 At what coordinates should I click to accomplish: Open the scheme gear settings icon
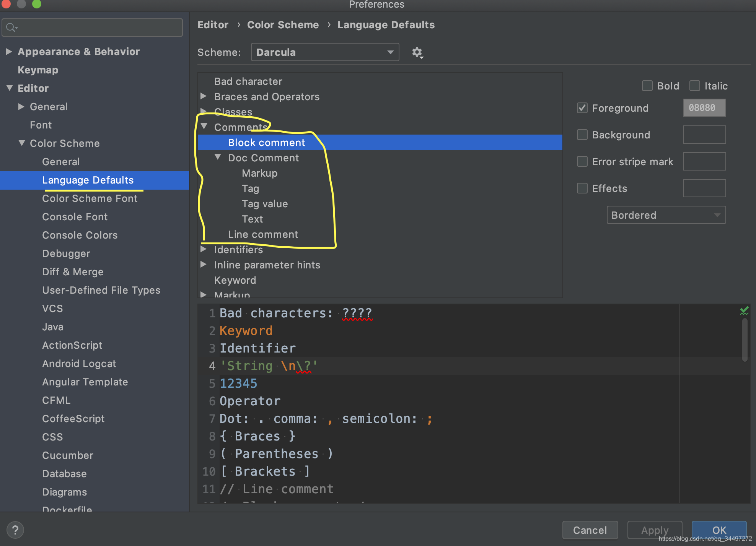pyautogui.click(x=417, y=52)
